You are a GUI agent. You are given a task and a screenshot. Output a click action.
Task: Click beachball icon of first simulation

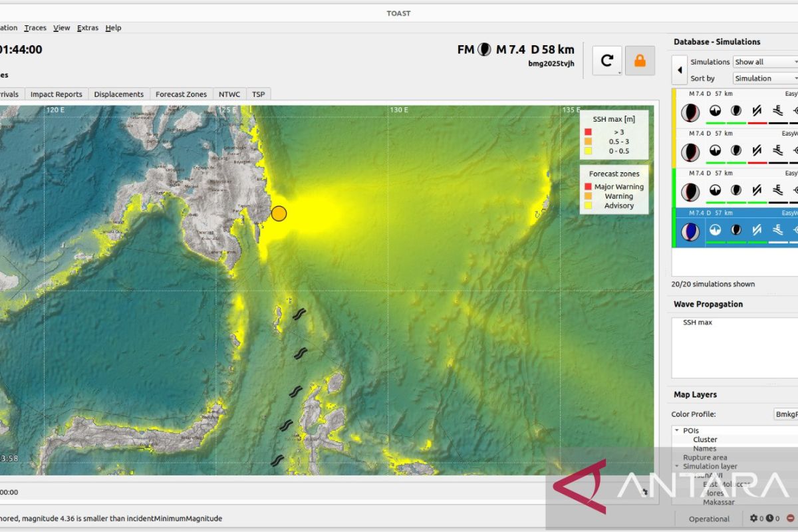[691, 112]
